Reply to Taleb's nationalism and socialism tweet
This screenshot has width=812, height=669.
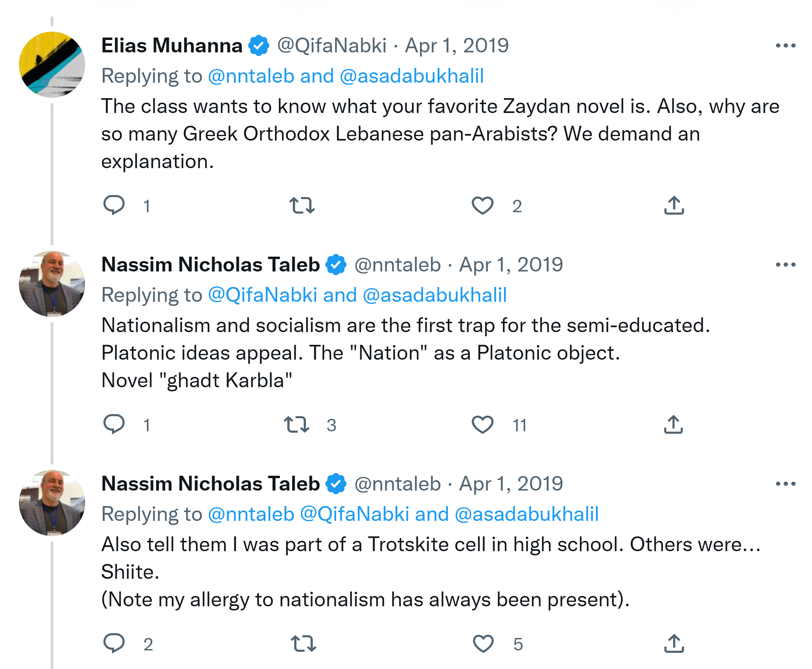(x=114, y=424)
